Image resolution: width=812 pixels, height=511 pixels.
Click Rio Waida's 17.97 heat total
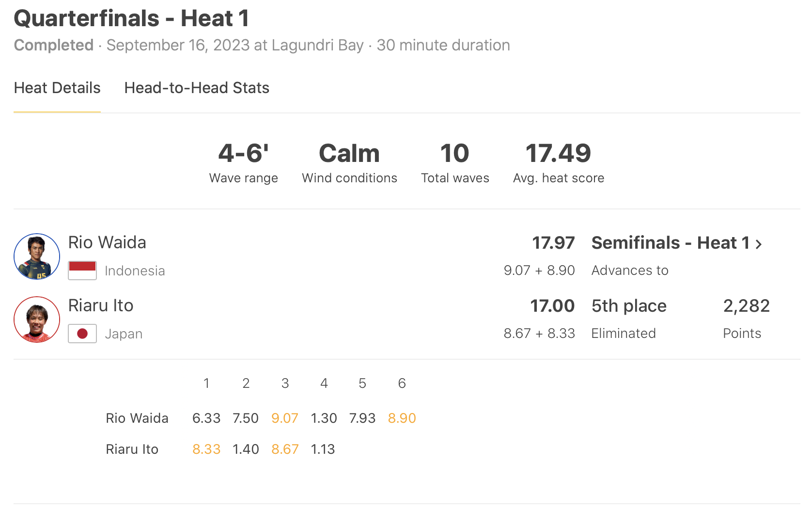click(x=553, y=243)
